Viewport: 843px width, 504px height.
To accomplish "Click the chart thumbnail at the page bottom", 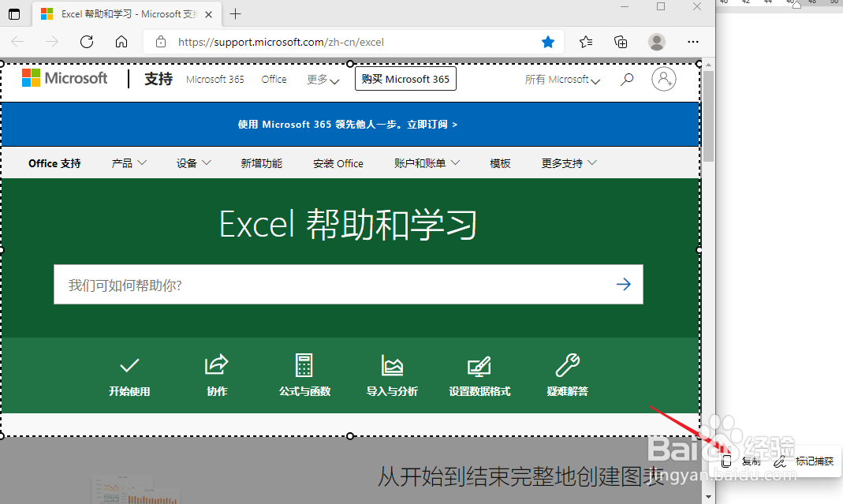I will 135,490.
